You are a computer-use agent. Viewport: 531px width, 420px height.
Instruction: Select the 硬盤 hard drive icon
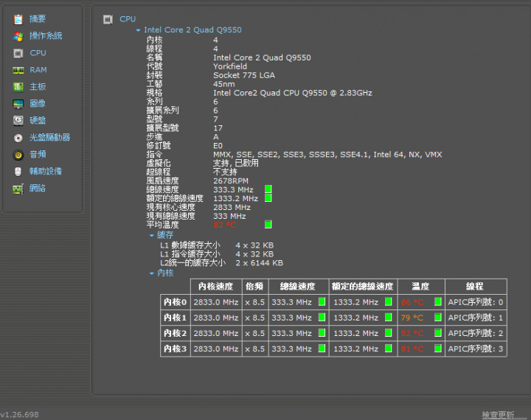tap(18, 121)
